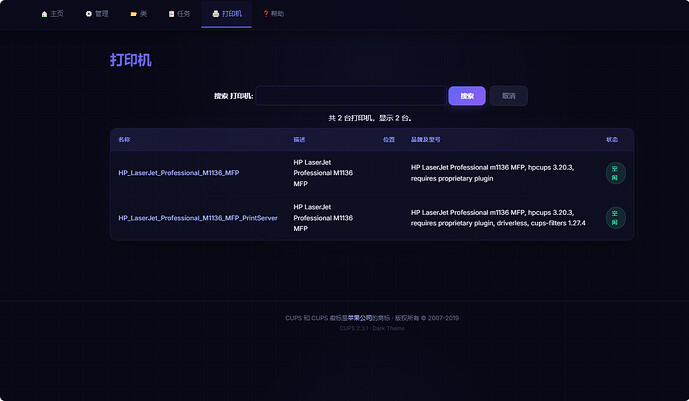Click the 空闲 status badge for PrintServer row

[616, 218]
